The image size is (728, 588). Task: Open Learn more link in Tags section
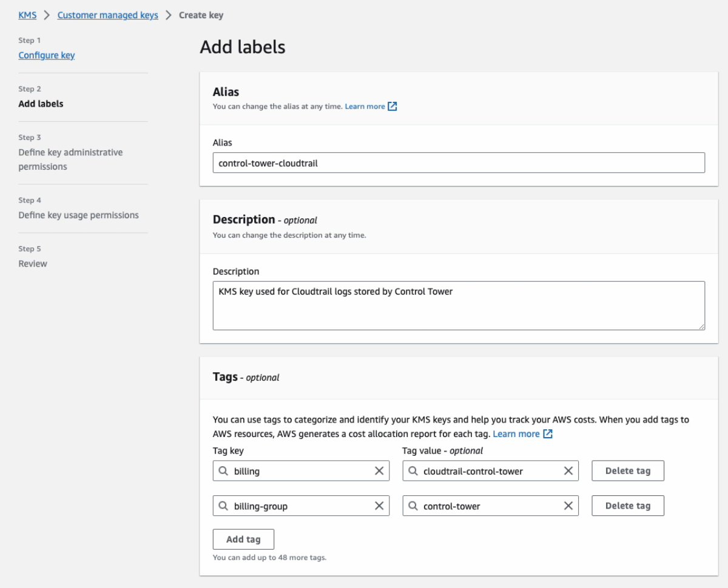point(522,434)
